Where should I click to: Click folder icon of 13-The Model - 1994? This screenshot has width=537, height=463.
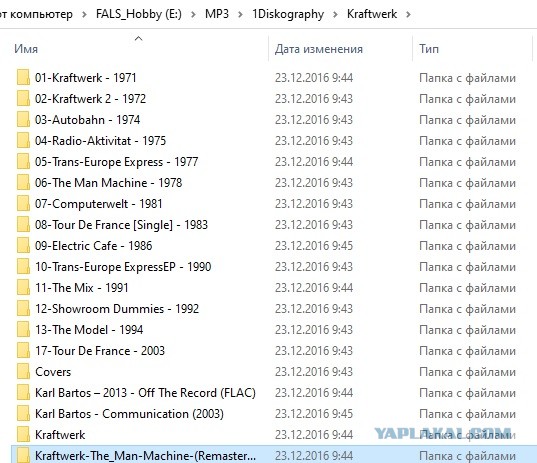[23, 329]
